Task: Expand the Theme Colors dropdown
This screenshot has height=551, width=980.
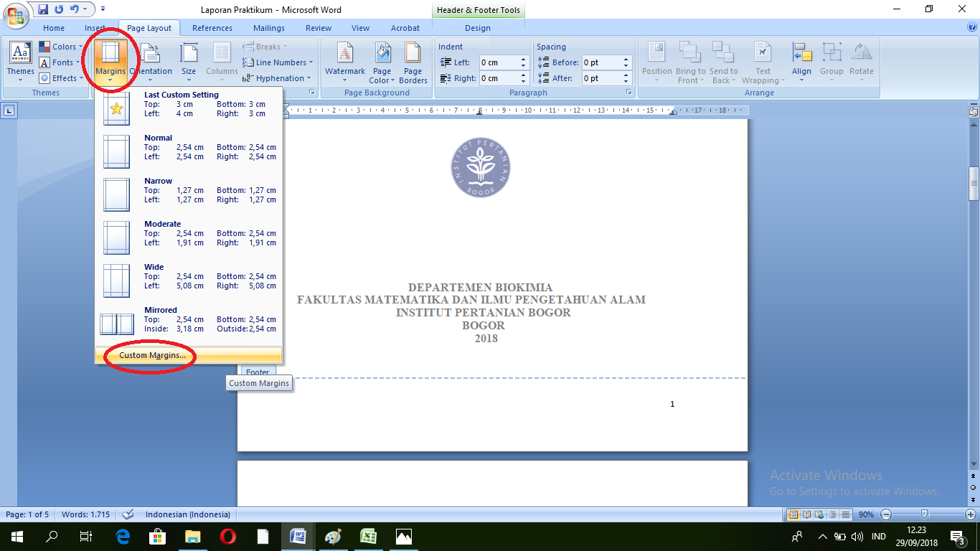Action: coord(62,47)
